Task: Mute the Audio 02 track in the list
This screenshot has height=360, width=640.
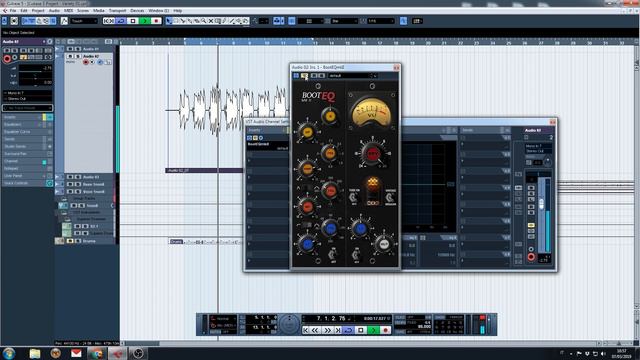Action: pos(70,56)
